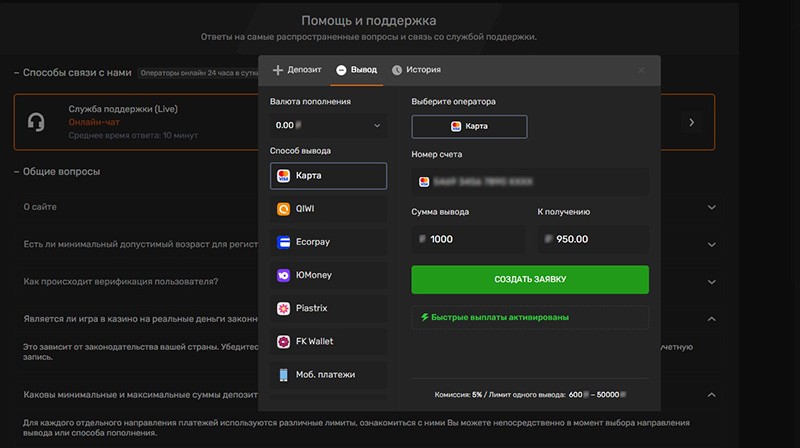
Task: Open the История tab
Action: tap(416, 70)
